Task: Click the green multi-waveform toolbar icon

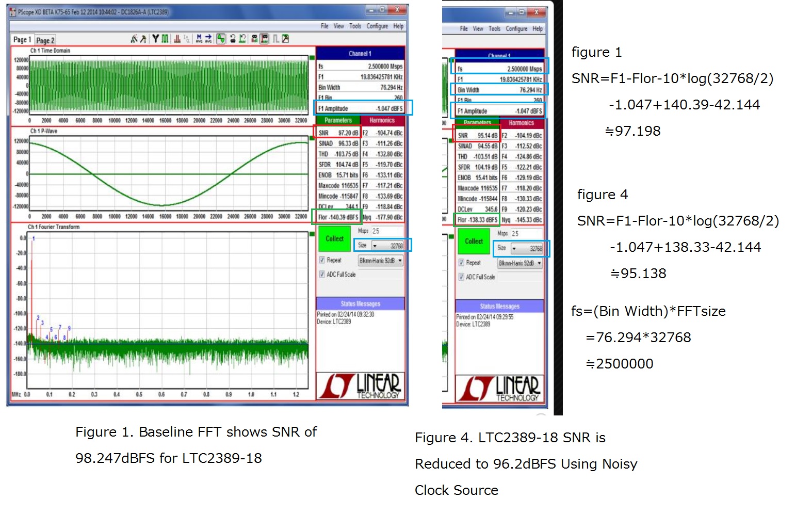Action: (x=165, y=39)
